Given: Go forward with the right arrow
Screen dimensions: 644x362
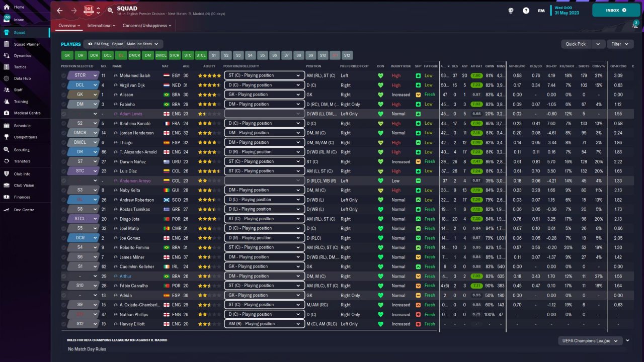Looking at the screenshot, I should (74, 10).
